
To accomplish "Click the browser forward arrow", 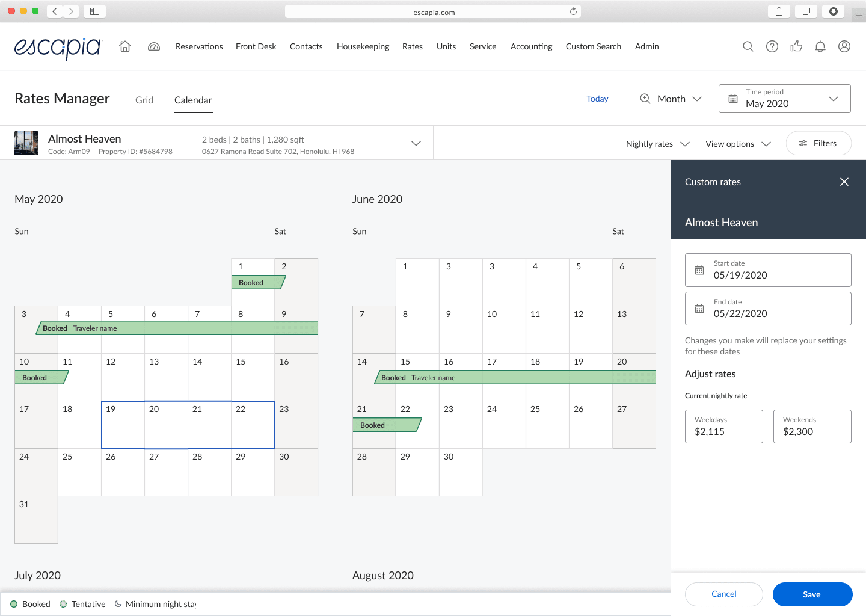I will click(71, 11).
